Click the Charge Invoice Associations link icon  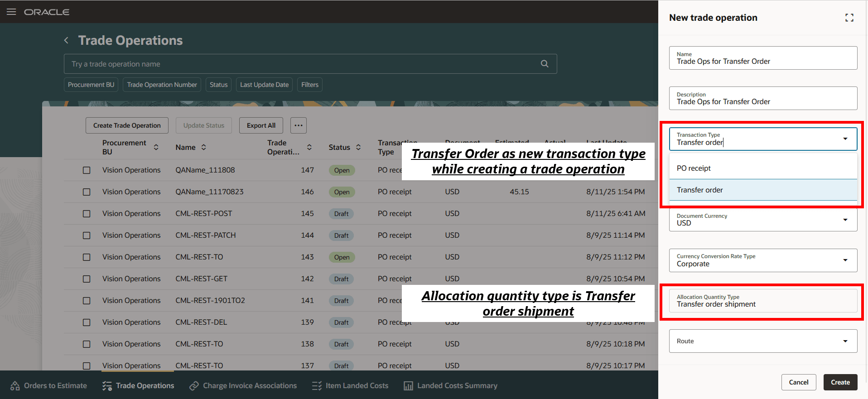pos(194,386)
